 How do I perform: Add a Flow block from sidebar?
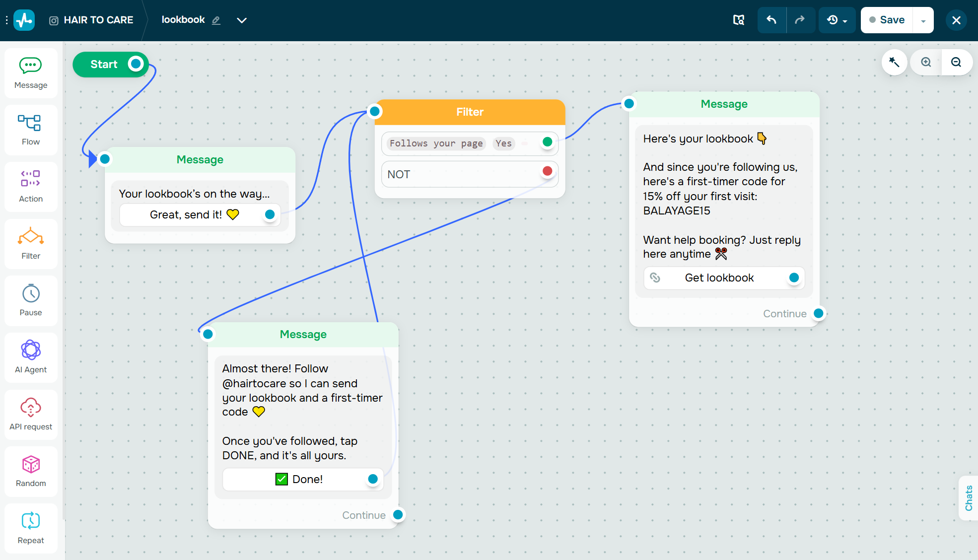pos(31,130)
